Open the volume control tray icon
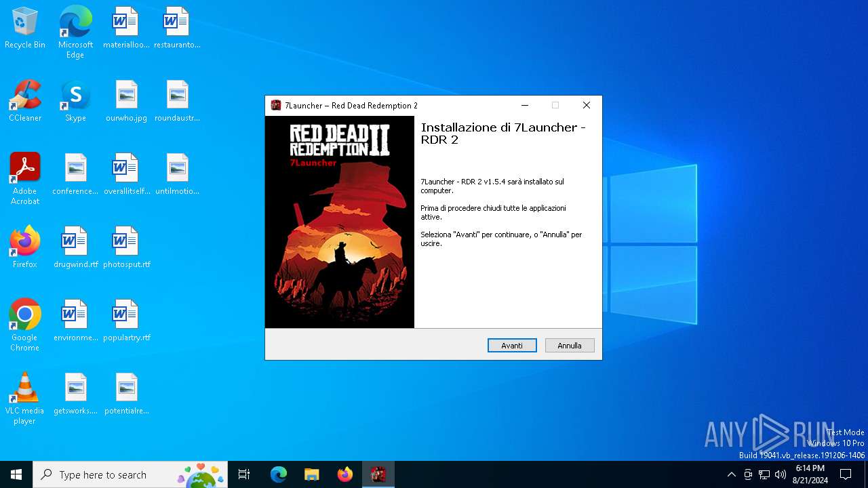The width and height of the screenshot is (868, 488). pyautogui.click(x=781, y=474)
